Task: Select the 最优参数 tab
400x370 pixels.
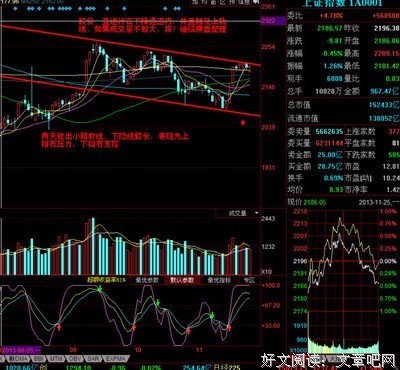Action: 147,280
